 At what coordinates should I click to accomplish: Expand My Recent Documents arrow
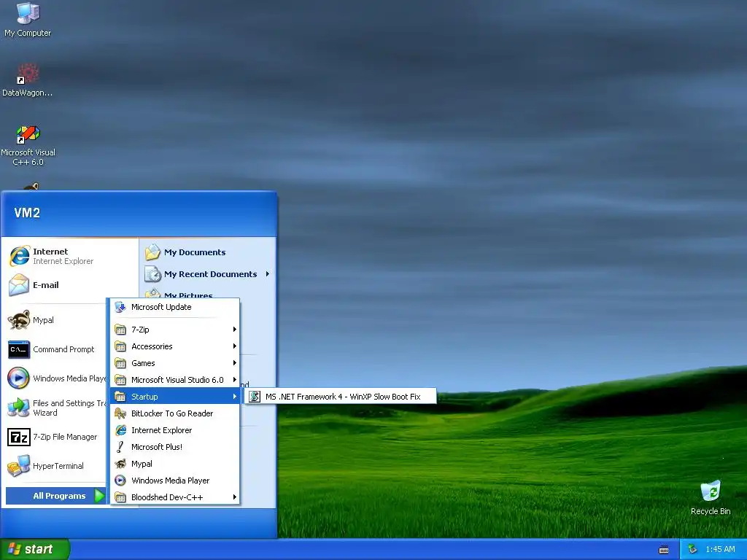click(x=268, y=274)
